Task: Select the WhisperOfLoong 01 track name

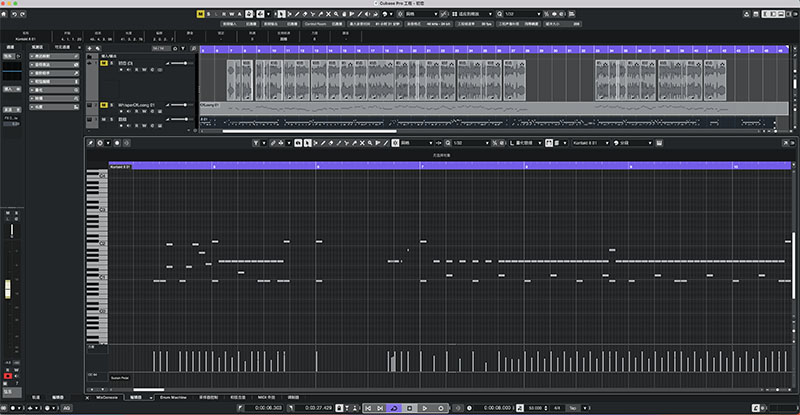Action: [x=136, y=105]
